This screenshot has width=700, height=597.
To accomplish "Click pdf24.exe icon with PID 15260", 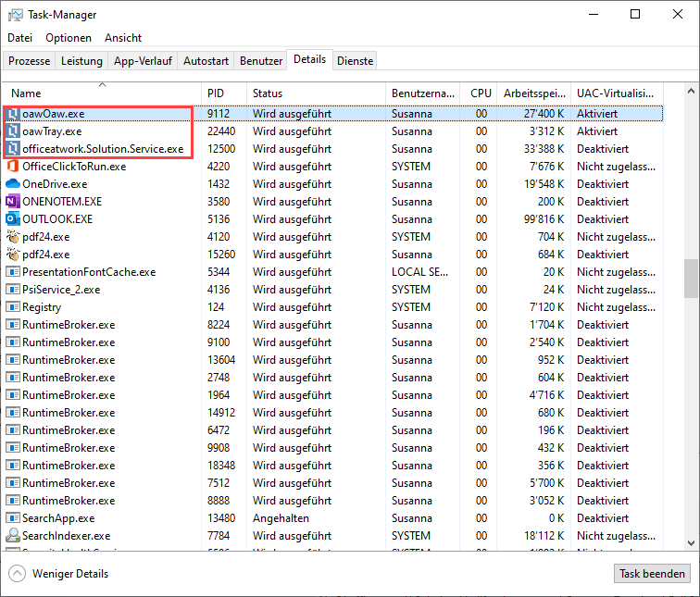I will tap(13, 255).
